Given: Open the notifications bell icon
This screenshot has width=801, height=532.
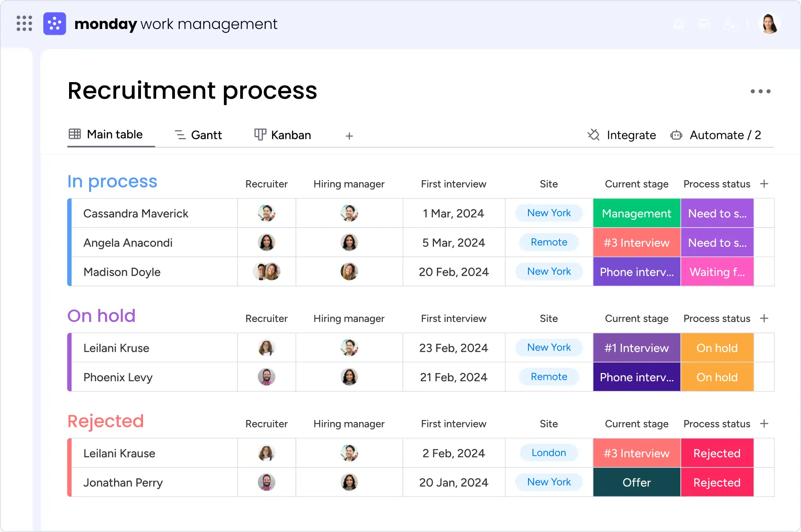Looking at the screenshot, I should (679, 24).
